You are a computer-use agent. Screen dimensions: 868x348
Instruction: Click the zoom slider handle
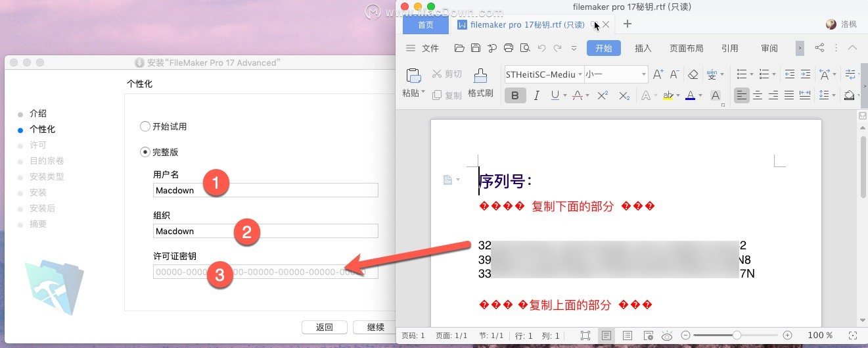click(x=737, y=336)
